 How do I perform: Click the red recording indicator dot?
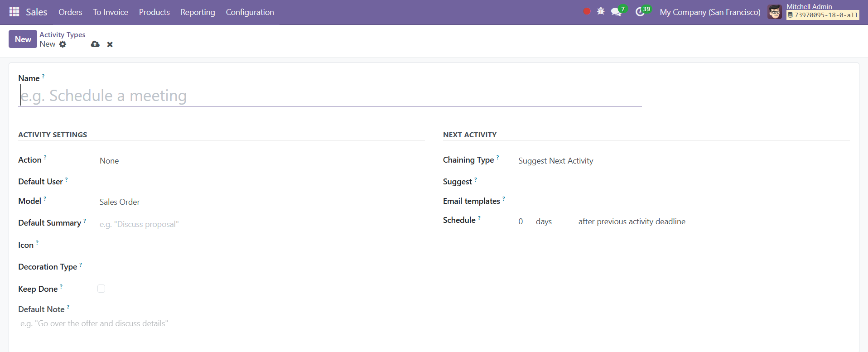point(587,11)
